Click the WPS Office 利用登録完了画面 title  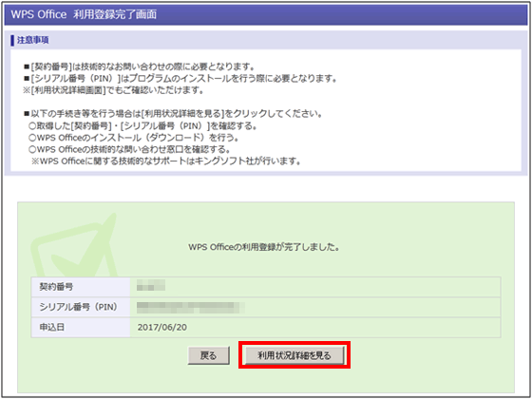click(84, 14)
